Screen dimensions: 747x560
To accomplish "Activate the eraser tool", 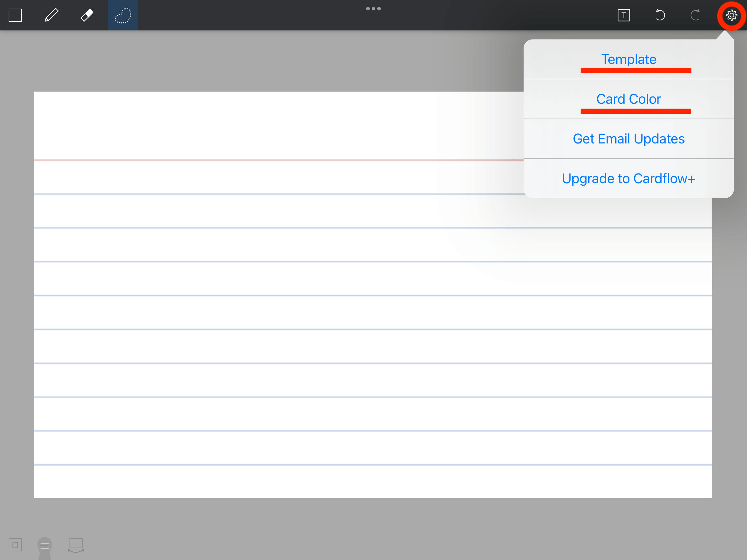I will (87, 15).
